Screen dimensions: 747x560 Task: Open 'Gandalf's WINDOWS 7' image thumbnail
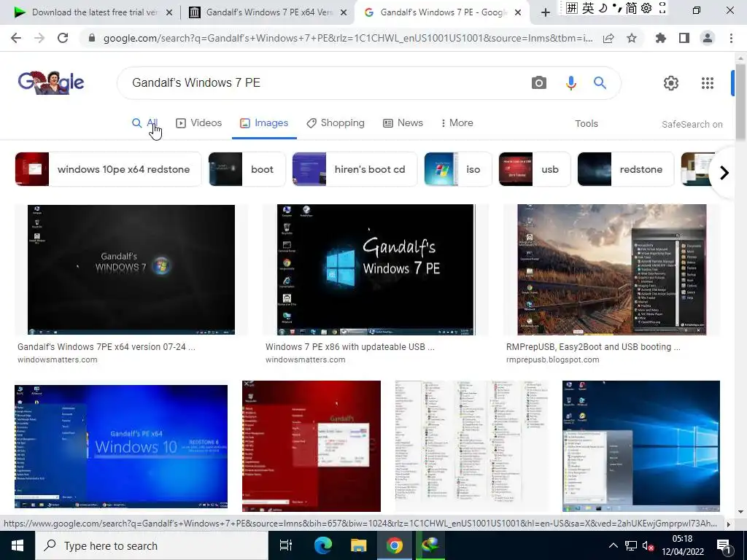pyautogui.click(x=131, y=270)
